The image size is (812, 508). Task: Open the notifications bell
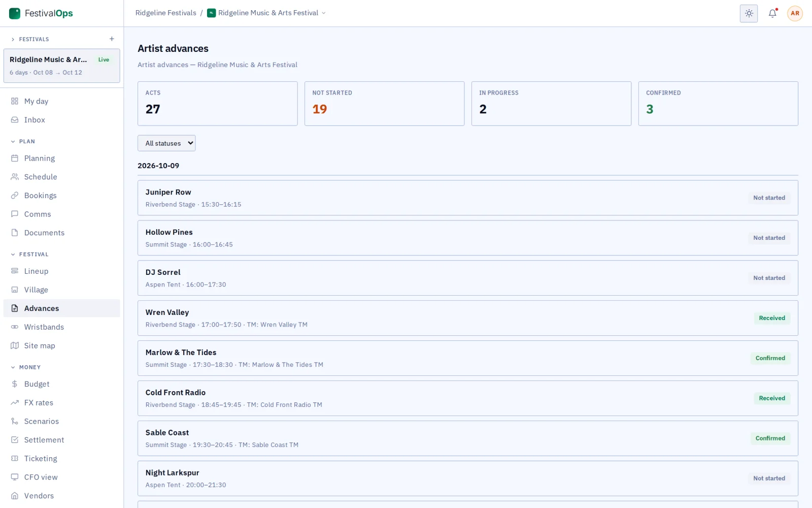click(772, 13)
